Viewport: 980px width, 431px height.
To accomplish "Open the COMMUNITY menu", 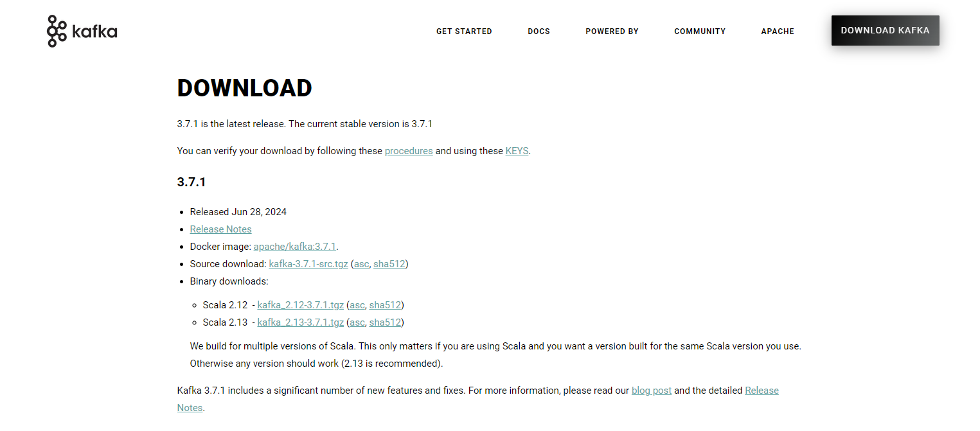I will (x=700, y=31).
